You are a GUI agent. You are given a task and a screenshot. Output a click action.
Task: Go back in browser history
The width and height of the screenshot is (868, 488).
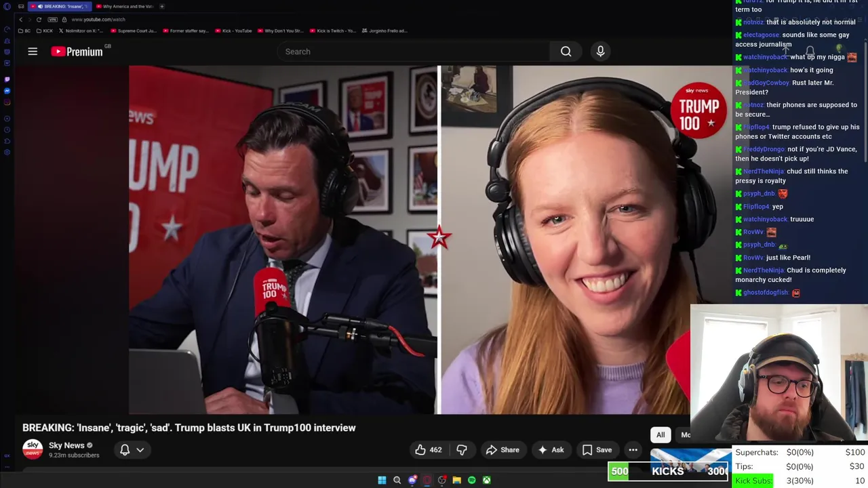pyautogui.click(x=20, y=20)
